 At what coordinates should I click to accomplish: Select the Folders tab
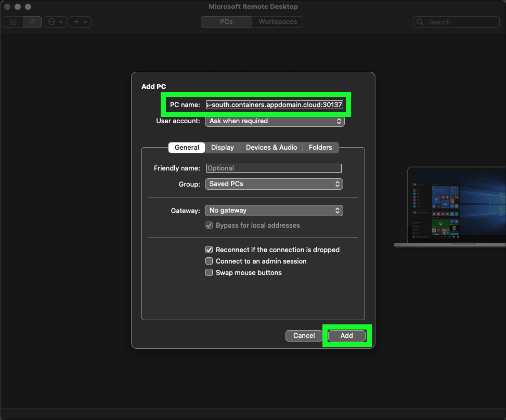point(320,148)
